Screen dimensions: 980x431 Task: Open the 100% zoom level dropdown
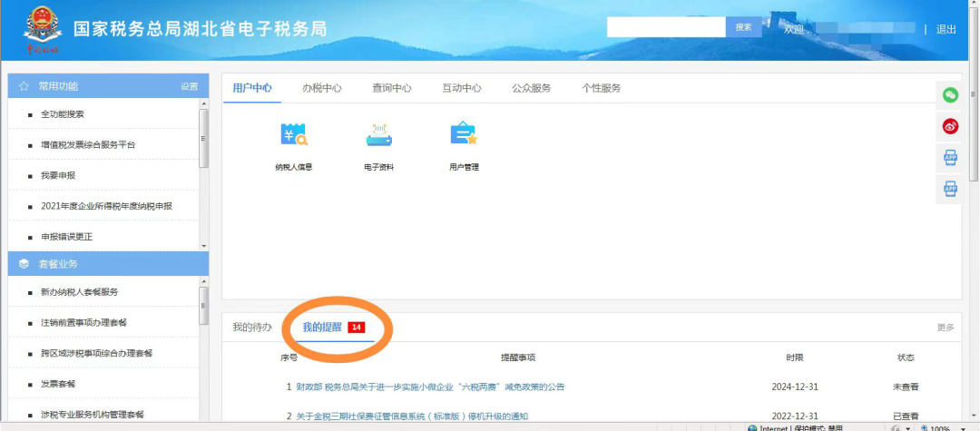click(x=963, y=428)
